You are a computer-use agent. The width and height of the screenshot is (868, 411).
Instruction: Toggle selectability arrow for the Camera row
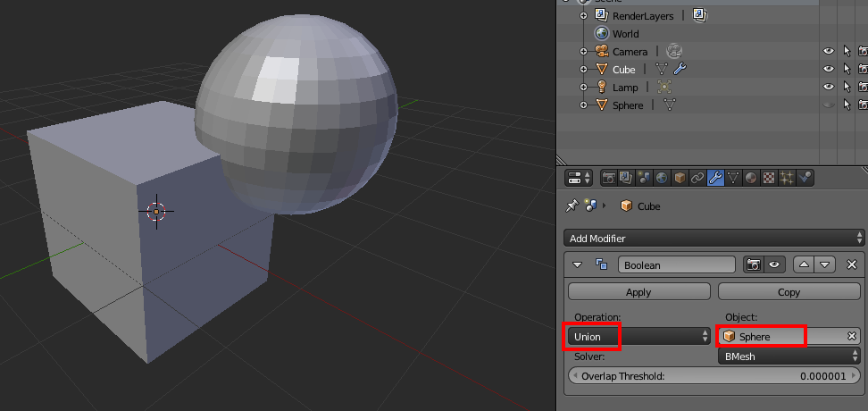pos(847,52)
